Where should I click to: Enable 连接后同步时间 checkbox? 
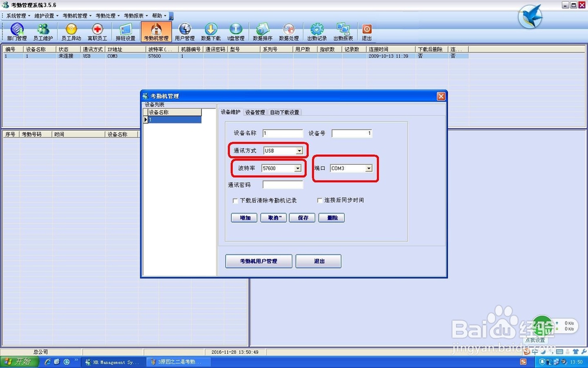point(319,201)
